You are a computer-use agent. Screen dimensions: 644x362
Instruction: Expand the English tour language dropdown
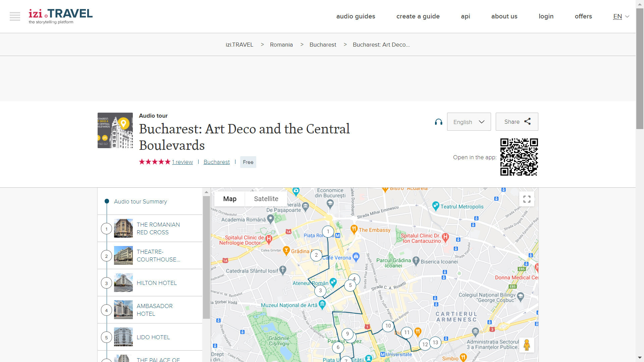tap(469, 122)
